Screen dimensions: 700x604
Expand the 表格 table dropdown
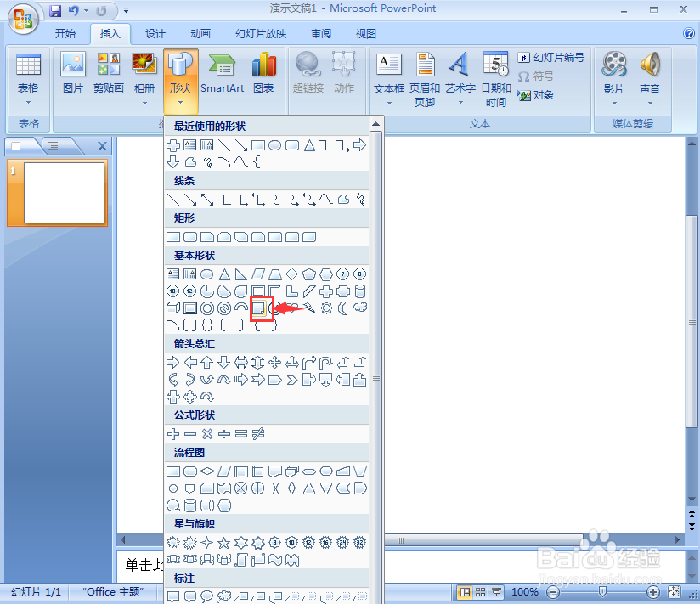pyautogui.click(x=28, y=102)
